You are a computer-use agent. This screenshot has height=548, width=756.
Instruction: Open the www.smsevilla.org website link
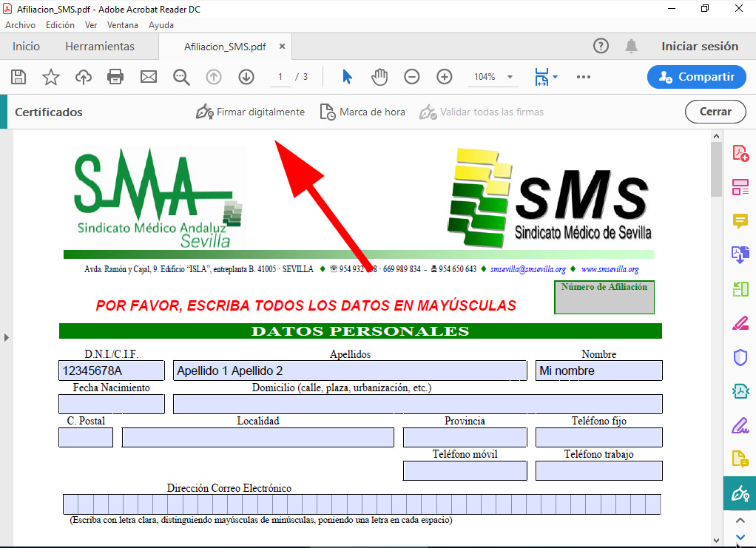[610, 269]
